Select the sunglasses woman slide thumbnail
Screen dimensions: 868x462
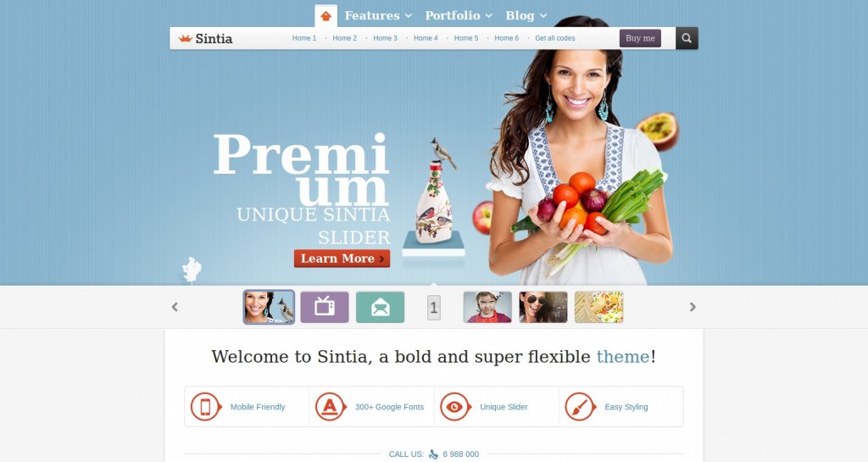543,307
